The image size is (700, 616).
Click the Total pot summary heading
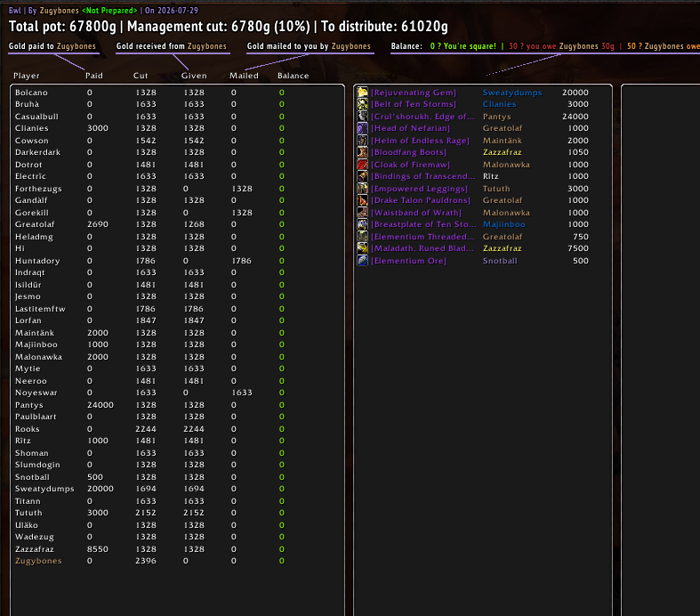pos(229,27)
